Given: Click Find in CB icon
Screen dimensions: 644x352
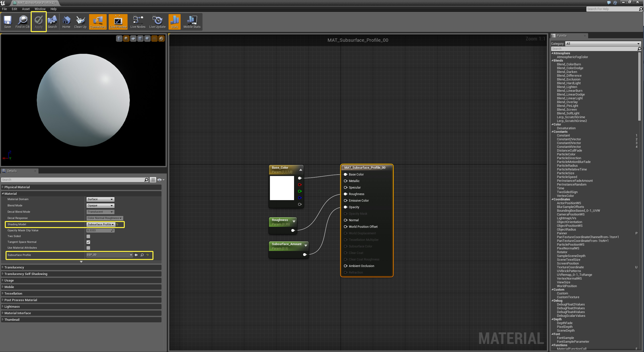Looking at the screenshot, I should 22,22.
